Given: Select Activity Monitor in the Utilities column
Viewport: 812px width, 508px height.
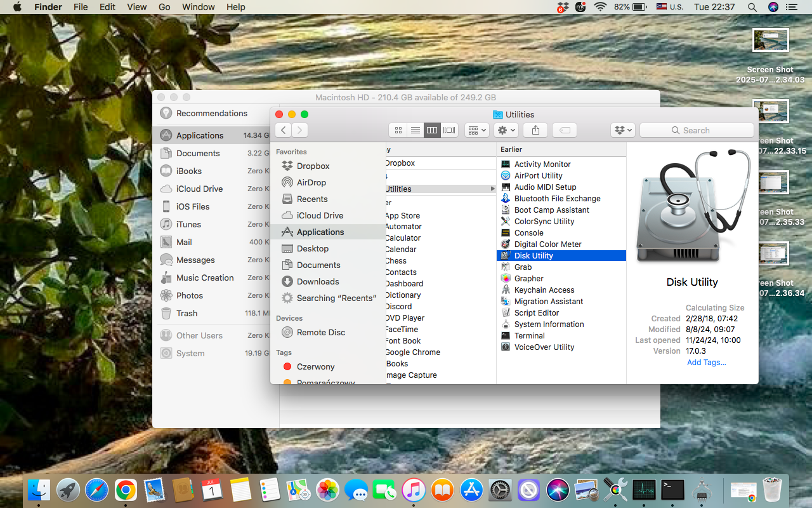Looking at the screenshot, I should (x=543, y=164).
